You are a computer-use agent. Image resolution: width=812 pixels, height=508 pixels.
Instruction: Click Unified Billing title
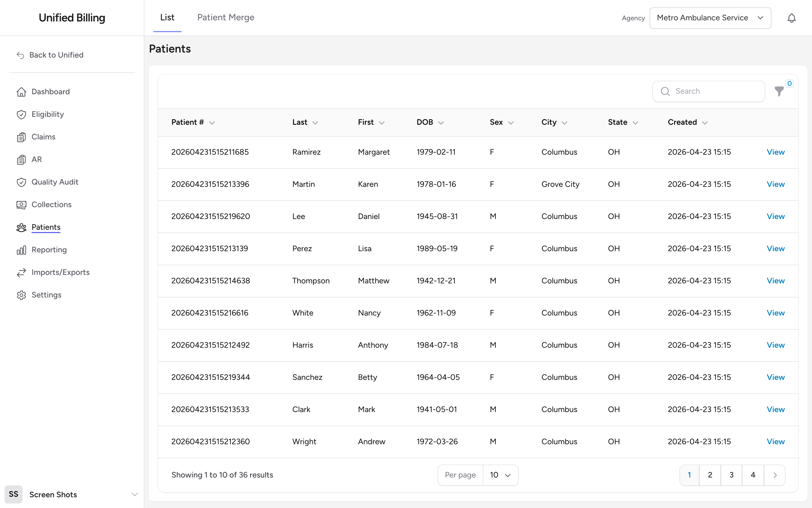72,18
